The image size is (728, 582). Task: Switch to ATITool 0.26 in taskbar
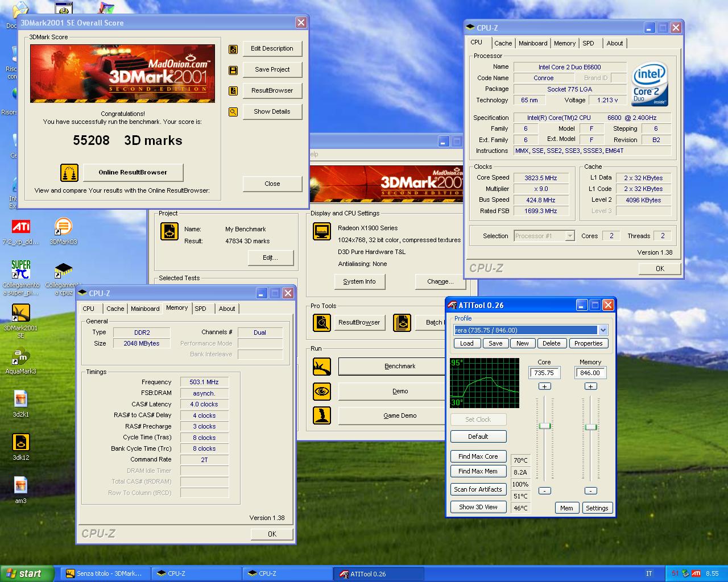tap(379, 573)
